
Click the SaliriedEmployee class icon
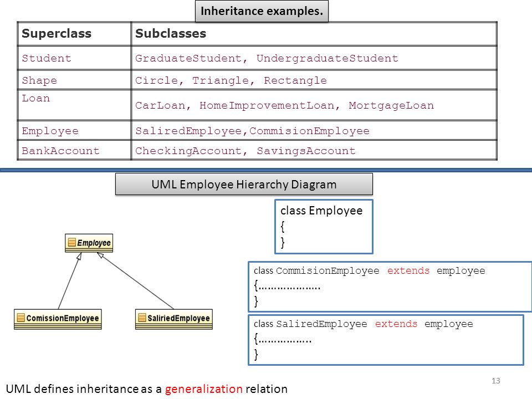142,318
